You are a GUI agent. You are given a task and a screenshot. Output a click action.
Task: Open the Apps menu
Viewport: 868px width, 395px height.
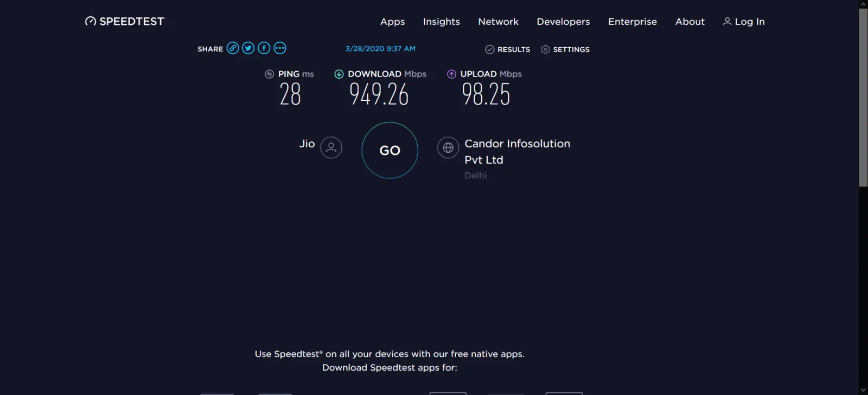(392, 22)
